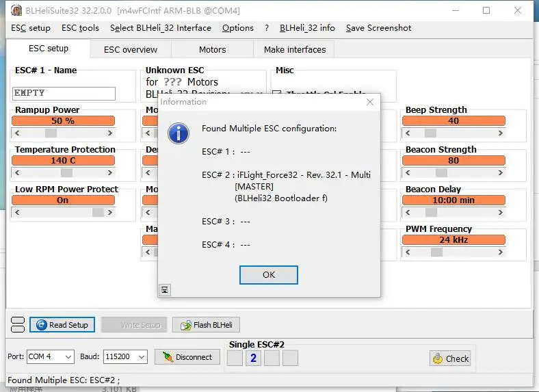Click the BLHeliSuite32 app icon in title bar
Viewport: 539px width, 392px height.
(16, 10)
